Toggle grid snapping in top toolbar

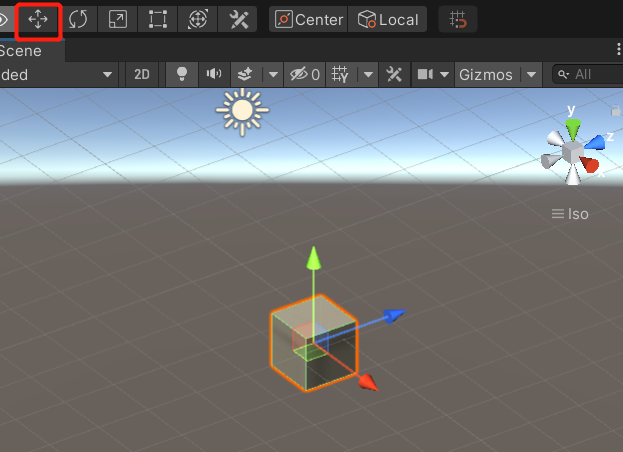(x=458, y=19)
